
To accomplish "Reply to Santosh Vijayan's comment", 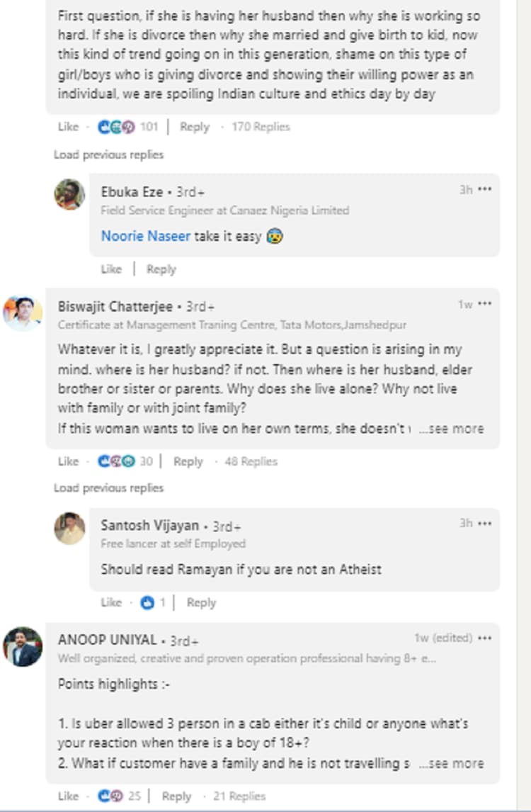I will [201, 602].
